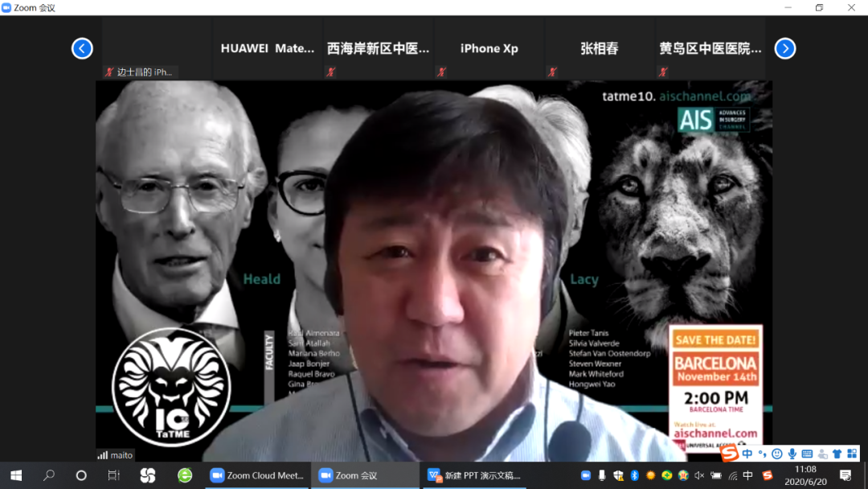Select the iPhone Xp participant thumbnail
The height and width of the screenshot is (489, 868).
click(489, 48)
